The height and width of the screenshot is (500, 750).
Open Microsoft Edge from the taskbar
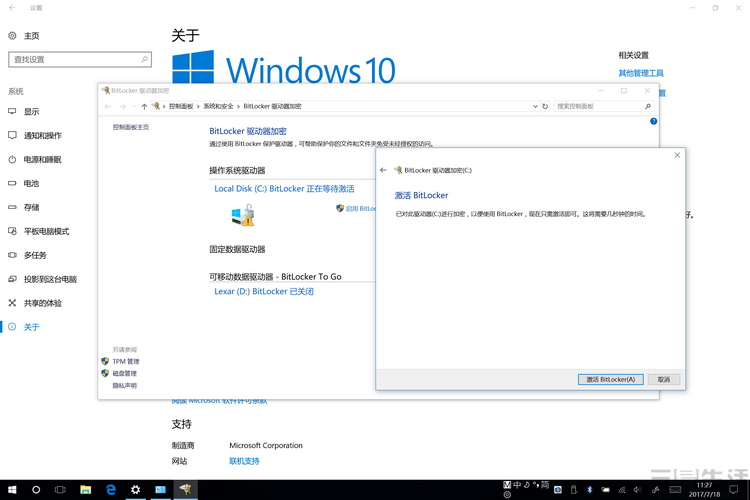tap(110, 489)
